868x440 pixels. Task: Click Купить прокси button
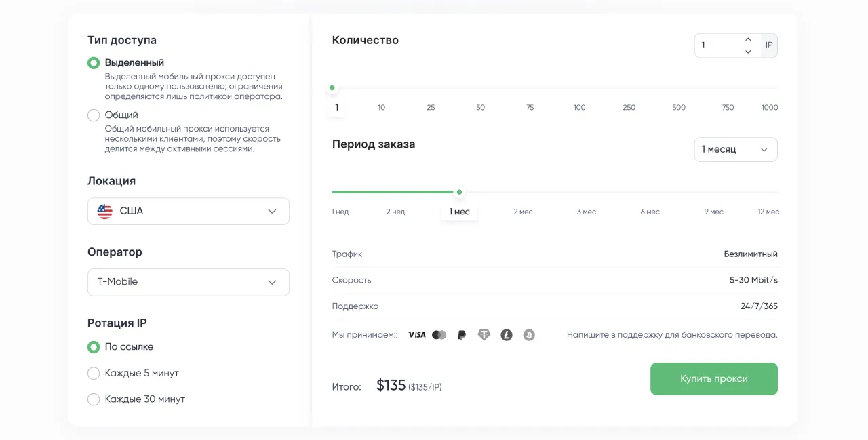pyautogui.click(x=714, y=379)
